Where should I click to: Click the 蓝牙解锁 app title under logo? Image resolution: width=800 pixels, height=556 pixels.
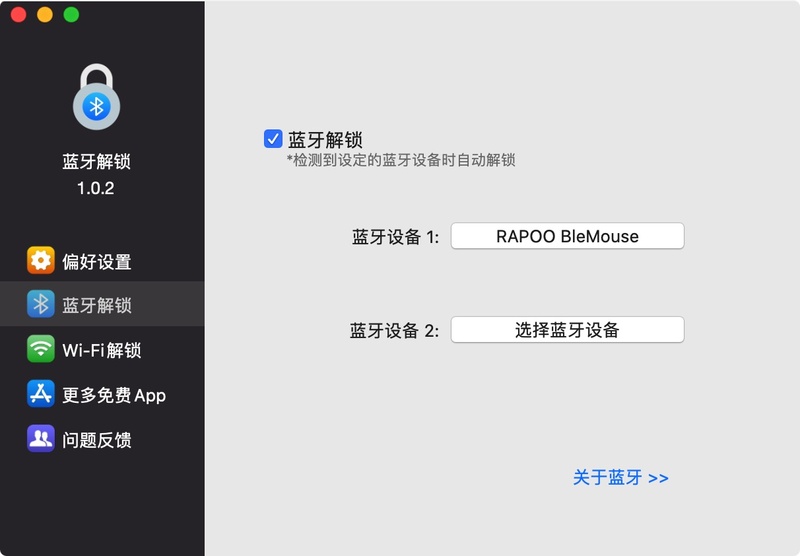(96, 161)
